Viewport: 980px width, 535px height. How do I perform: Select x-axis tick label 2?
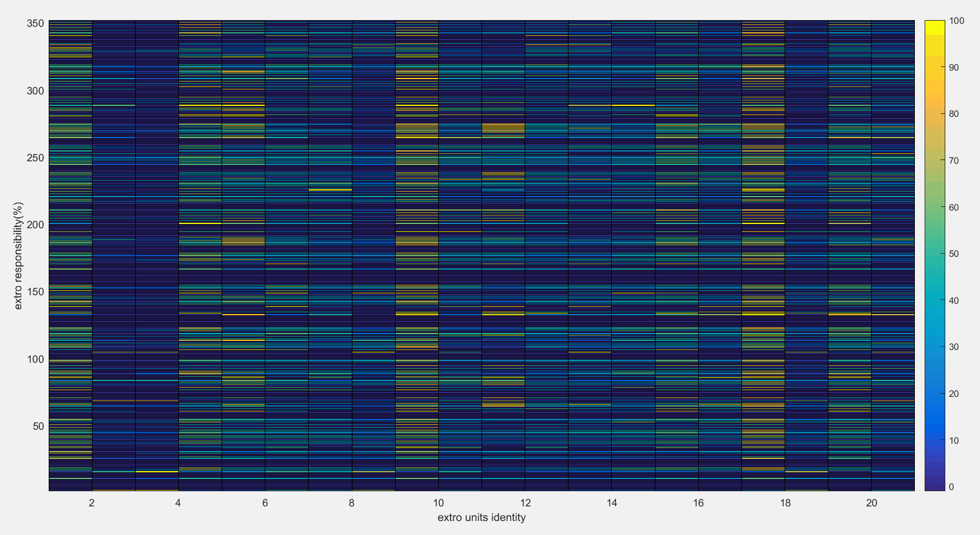tap(91, 503)
